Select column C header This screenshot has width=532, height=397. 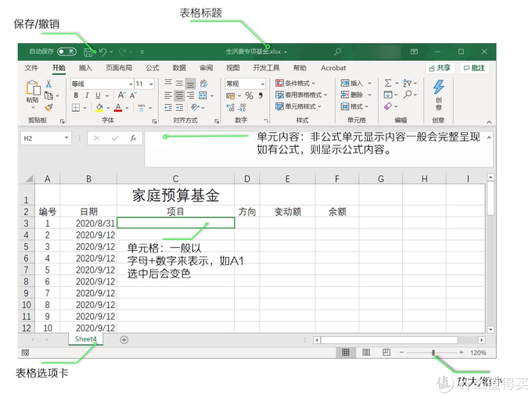point(175,179)
